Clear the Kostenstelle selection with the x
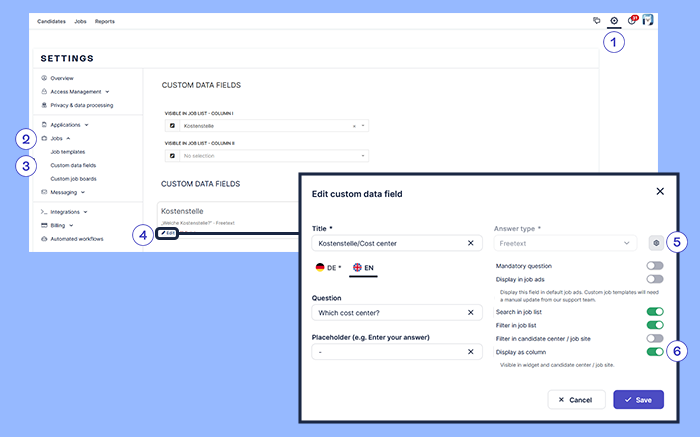Viewport: 700px width, 437px height. [x=354, y=126]
